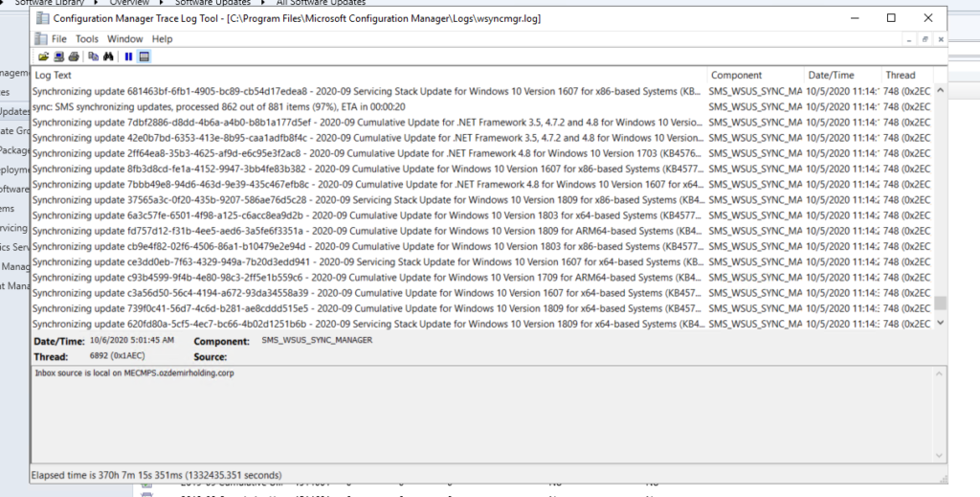Click the Open log file toolbar icon

pos(43,56)
